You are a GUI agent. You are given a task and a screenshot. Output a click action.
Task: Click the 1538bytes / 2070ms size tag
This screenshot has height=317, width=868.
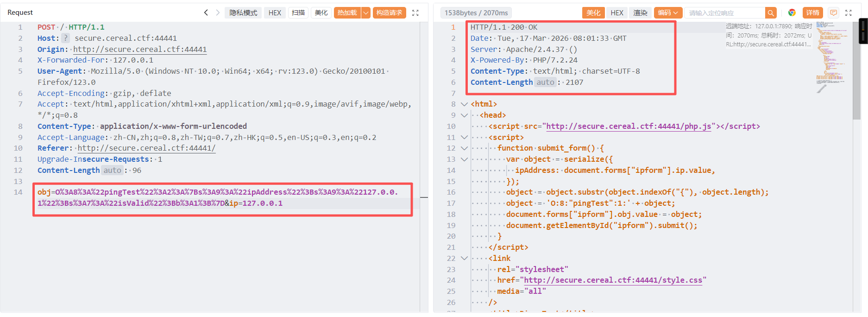click(476, 13)
